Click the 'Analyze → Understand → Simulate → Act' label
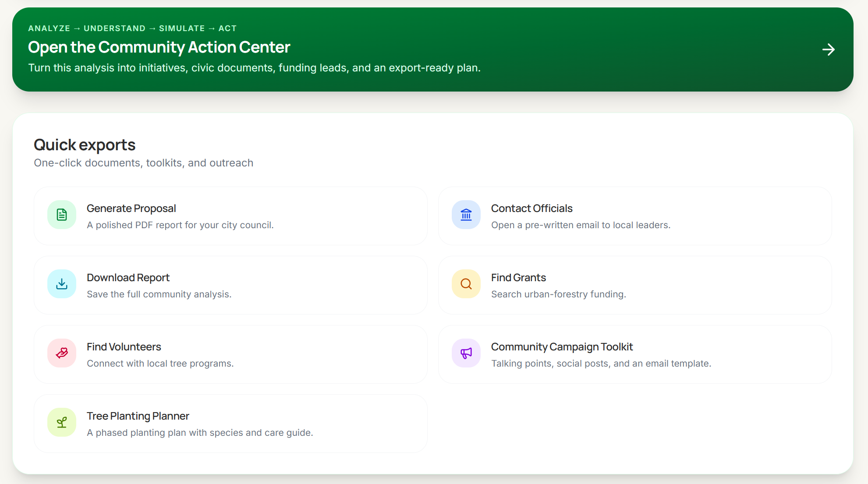 (x=132, y=28)
